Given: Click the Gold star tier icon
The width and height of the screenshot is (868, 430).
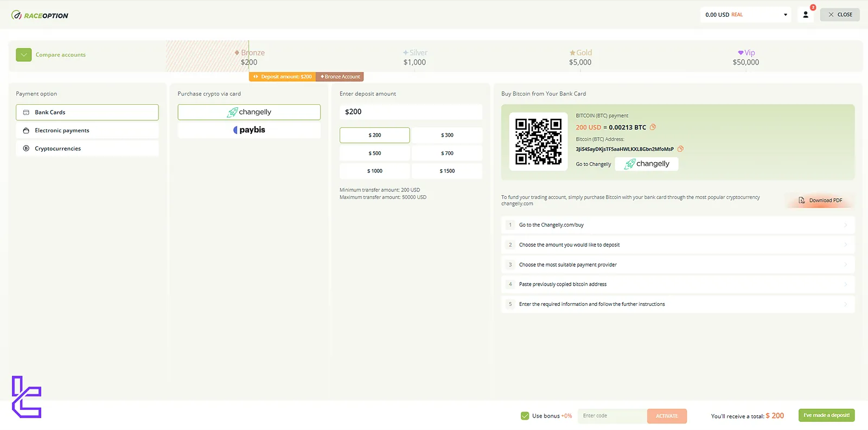Looking at the screenshot, I should [572, 53].
